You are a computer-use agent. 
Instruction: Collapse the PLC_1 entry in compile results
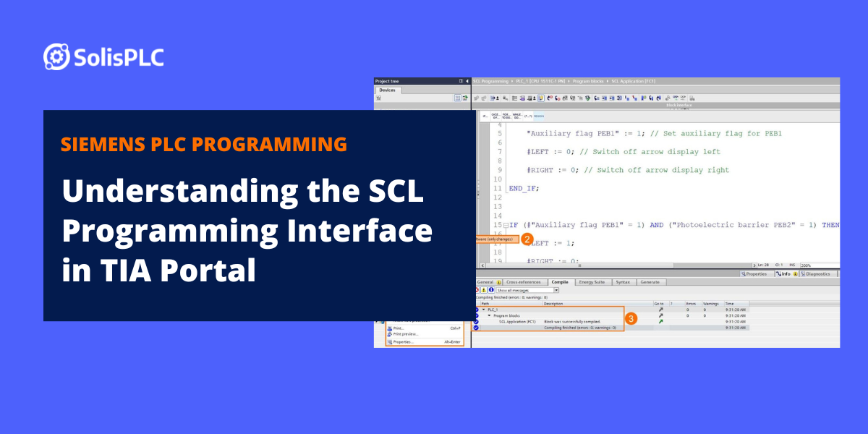485,309
